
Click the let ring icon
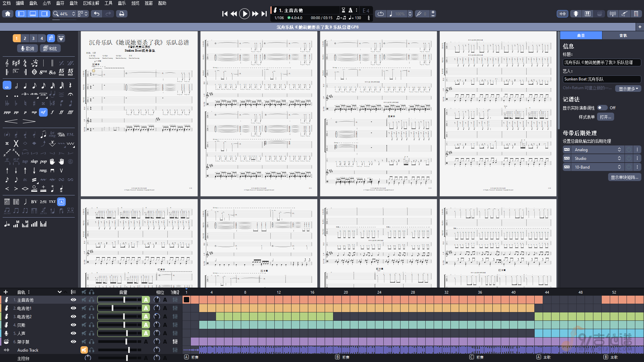pyautogui.click(x=52, y=134)
